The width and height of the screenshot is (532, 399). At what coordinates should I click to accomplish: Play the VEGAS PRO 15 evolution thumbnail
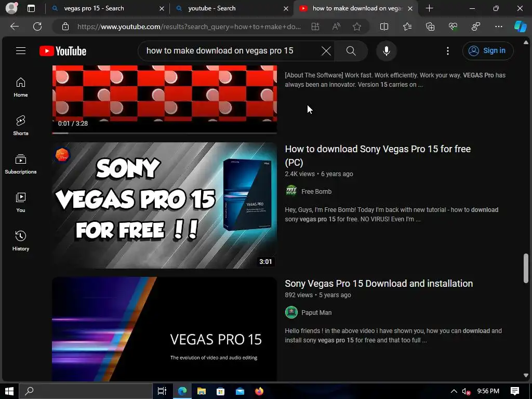165,329
